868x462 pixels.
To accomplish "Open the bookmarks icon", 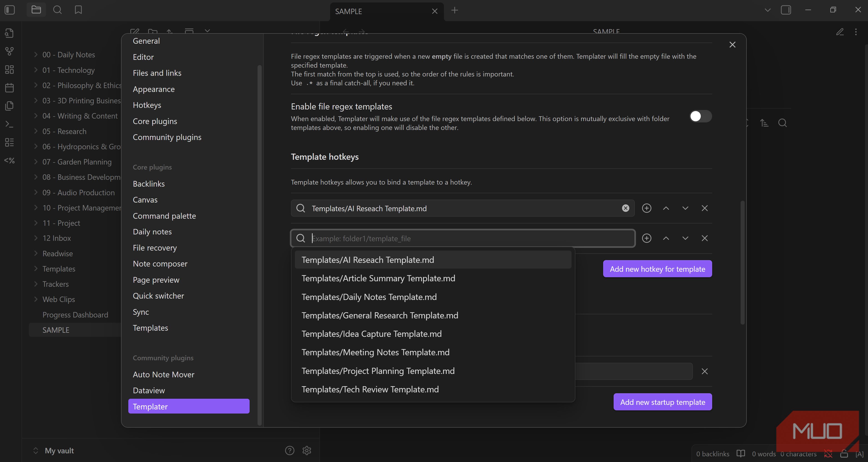I will point(78,10).
